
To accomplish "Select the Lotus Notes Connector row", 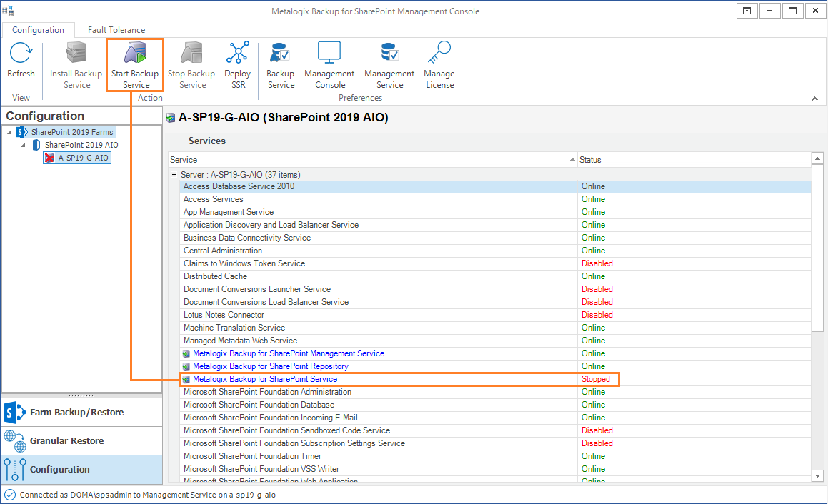I will [495, 315].
